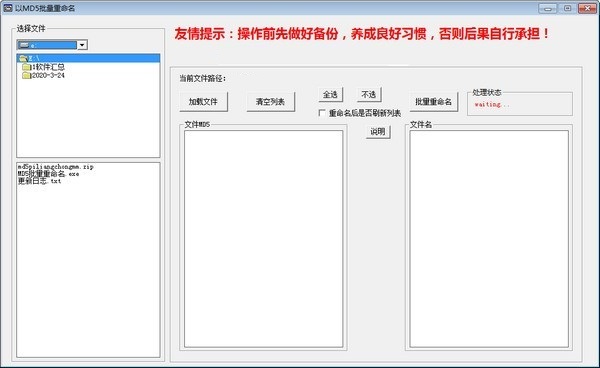Click the open folder icon for E:\

(x=23, y=58)
